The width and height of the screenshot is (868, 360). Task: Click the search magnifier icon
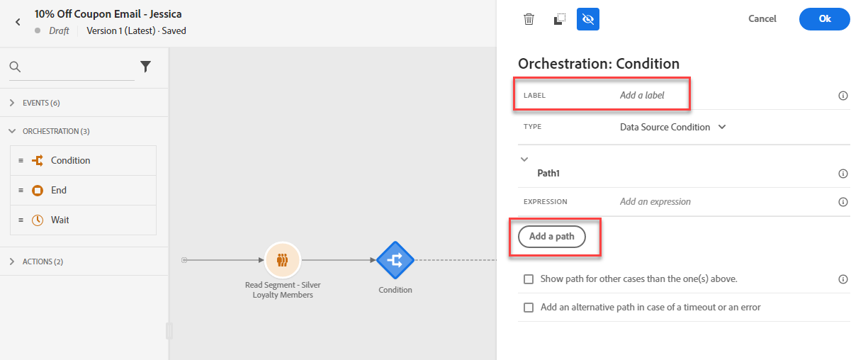[x=15, y=67]
